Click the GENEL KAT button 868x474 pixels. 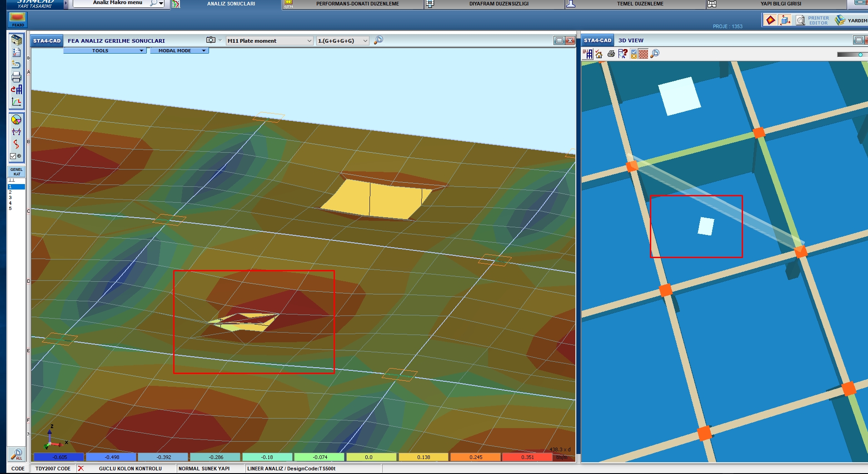pyautogui.click(x=16, y=171)
